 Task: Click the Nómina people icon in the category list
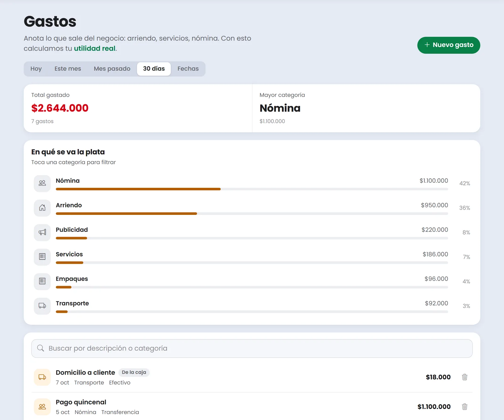click(x=42, y=183)
